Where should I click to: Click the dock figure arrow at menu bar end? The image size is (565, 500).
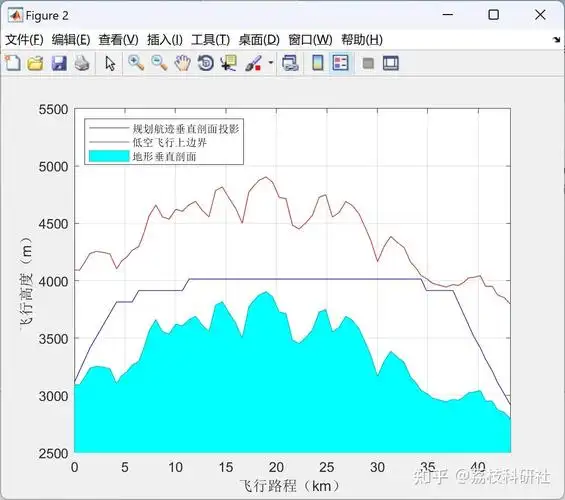point(557,40)
